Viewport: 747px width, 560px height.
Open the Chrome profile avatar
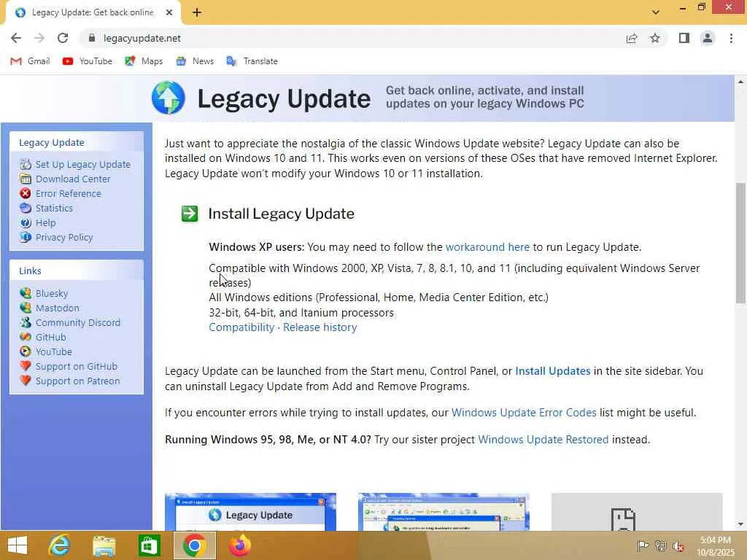point(708,38)
